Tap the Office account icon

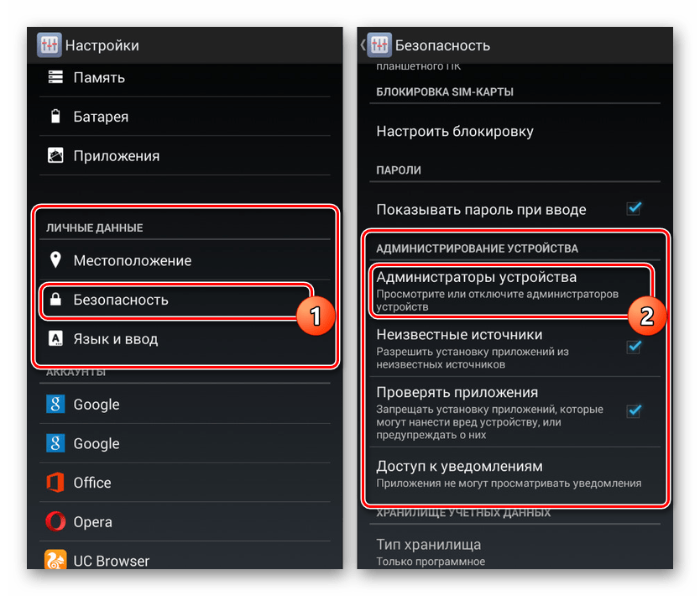(55, 483)
